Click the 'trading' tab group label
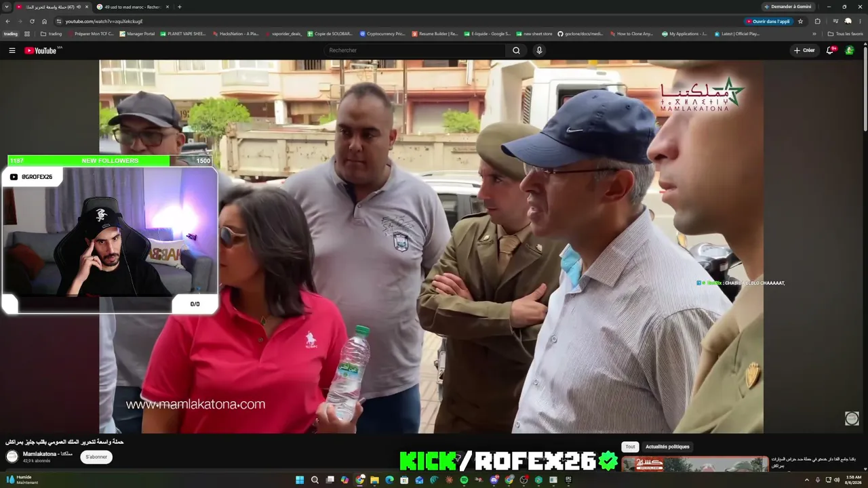868x488 pixels. tap(11, 34)
